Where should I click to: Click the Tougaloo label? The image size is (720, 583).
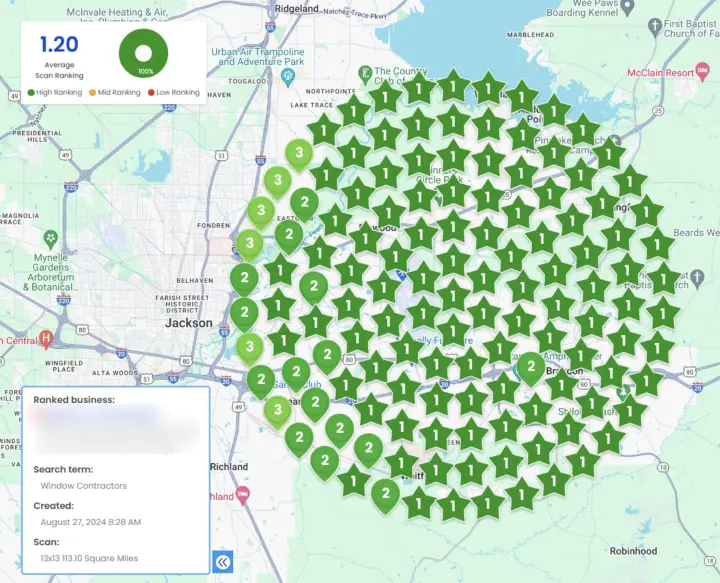click(x=247, y=81)
